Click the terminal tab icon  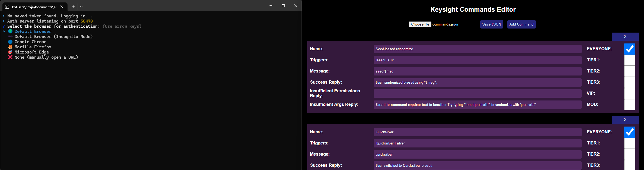(x=7, y=7)
